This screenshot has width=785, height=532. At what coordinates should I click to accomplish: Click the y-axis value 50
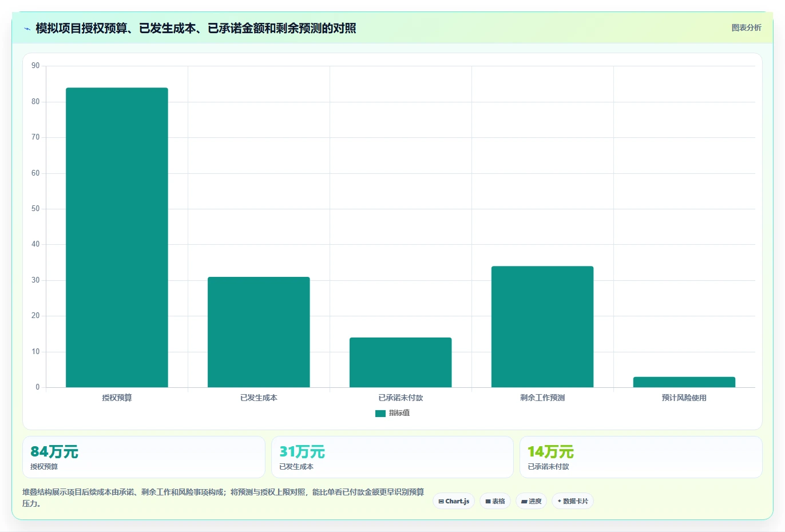35,209
